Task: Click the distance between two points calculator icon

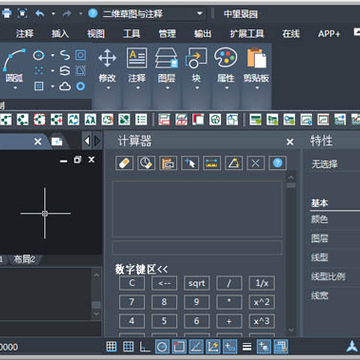Action: pyautogui.click(x=212, y=163)
